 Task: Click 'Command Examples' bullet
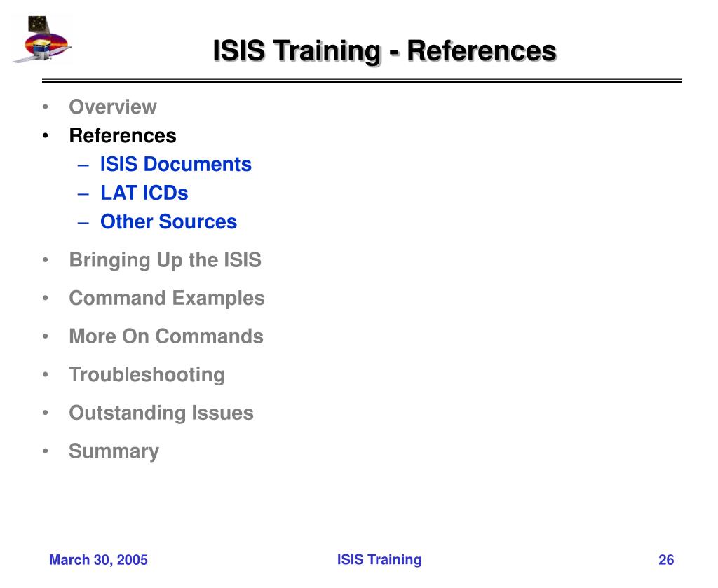pyautogui.click(x=167, y=299)
